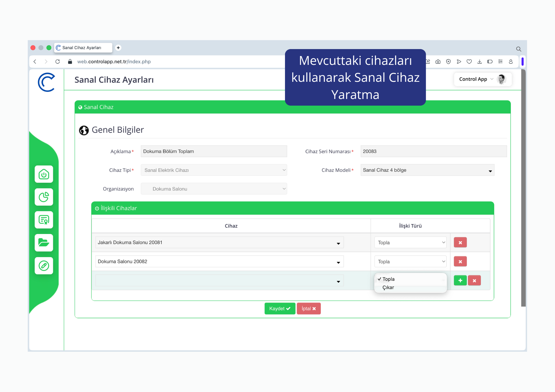This screenshot has width=555, height=392.
Task: Click the İptal cancel button
Action: (309, 309)
